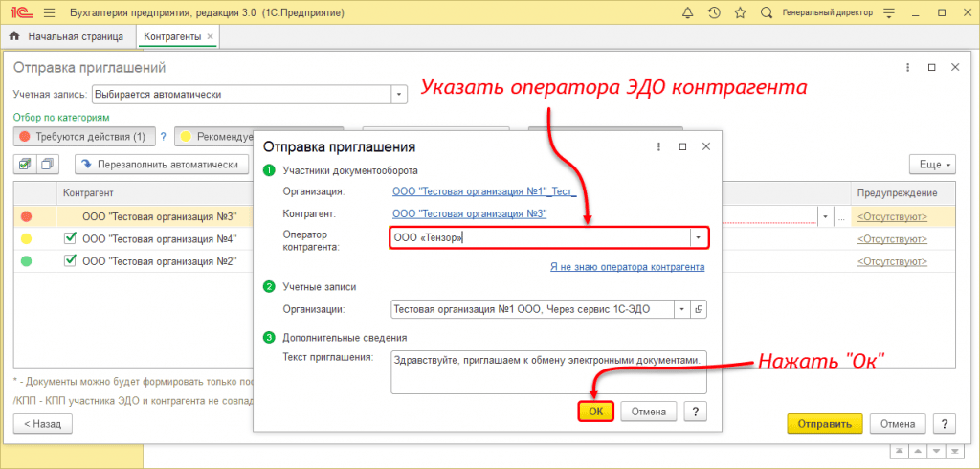Expand the Оператор контрагента dropdown
980x469 pixels.
click(x=699, y=238)
